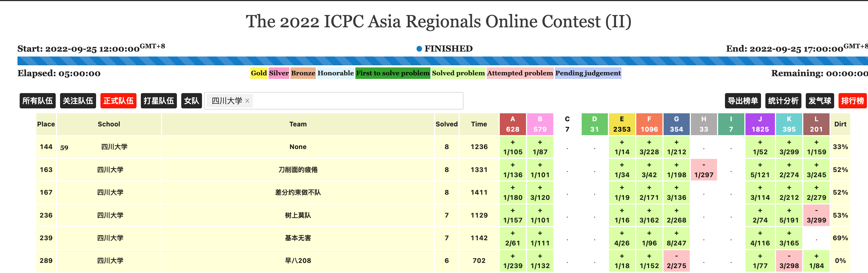Image resolution: width=868 pixels, height=273 pixels.
Task: Click the contest title heading
Action: point(438,21)
